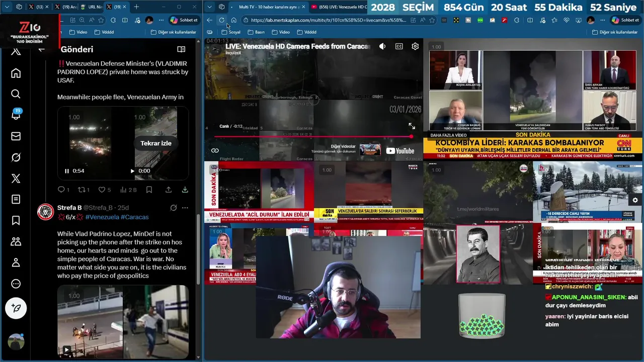Viewport: 644px width, 362px height.
Task: Reply to the Defense Minister post
Action: coord(63,190)
